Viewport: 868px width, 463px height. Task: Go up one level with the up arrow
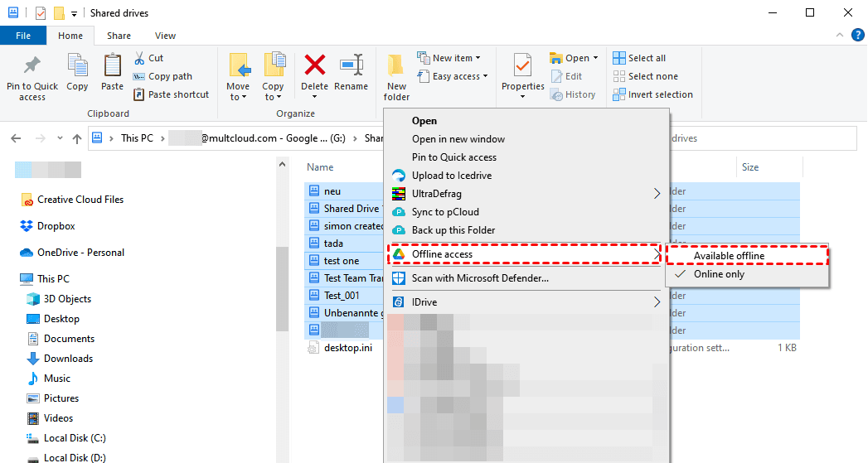tap(77, 138)
